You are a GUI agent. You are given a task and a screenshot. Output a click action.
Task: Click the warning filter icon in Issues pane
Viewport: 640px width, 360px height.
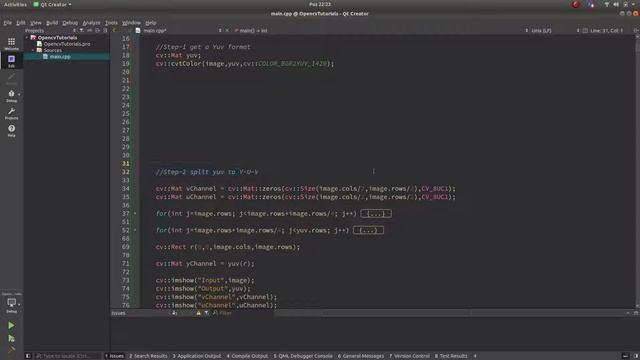click(x=198, y=313)
